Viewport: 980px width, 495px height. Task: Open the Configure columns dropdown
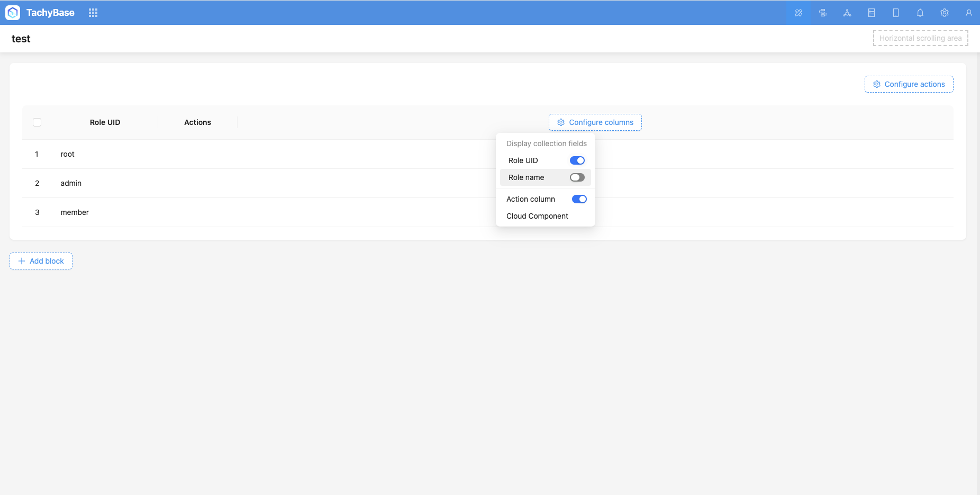tap(595, 122)
